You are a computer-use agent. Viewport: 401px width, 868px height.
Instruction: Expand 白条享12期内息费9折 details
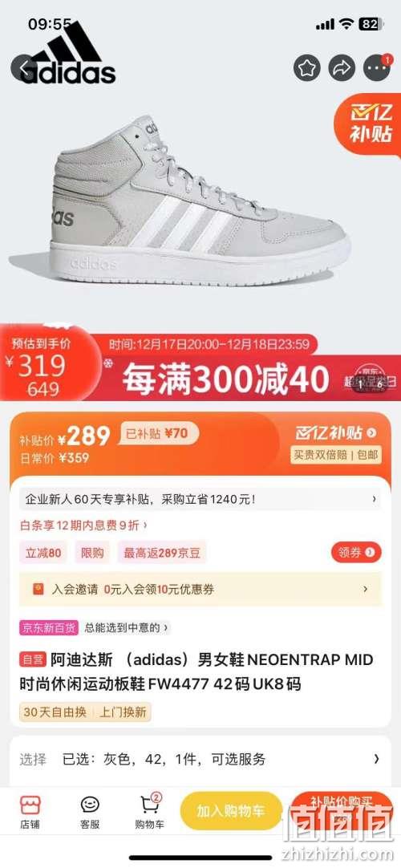[x=83, y=525]
